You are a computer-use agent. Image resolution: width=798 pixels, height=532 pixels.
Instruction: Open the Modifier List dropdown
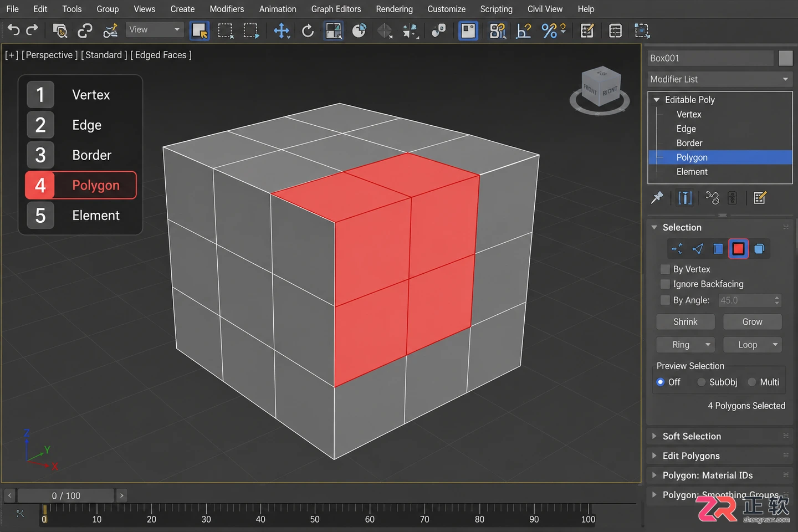[720, 79]
